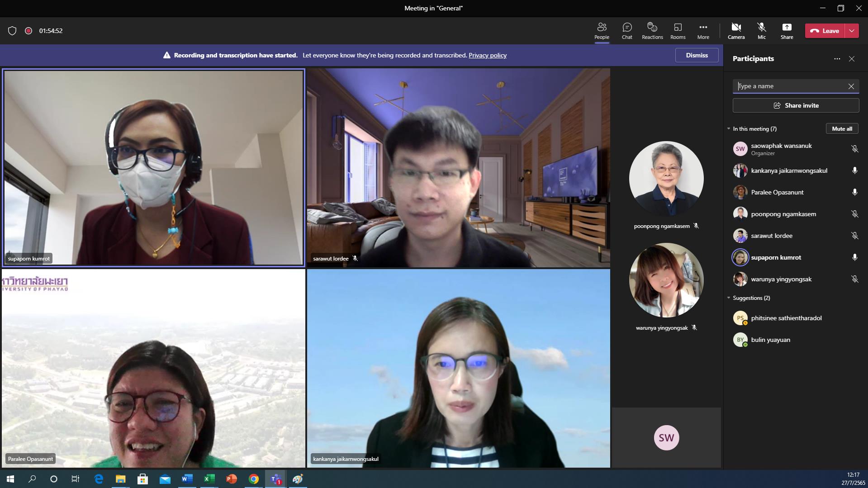The height and width of the screenshot is (488, 868).
Task: Open participants panel more options ellipsis
Action: coord(837,59)
